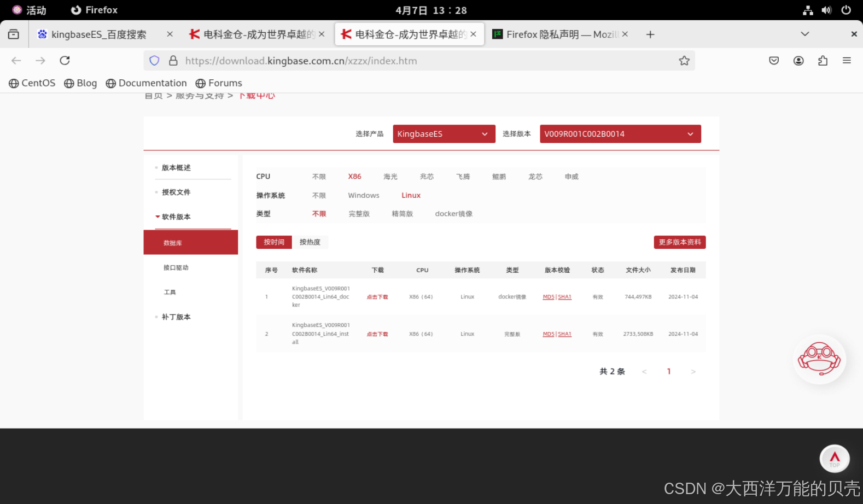Sort by popularity with 按热度 tab
Viewport: 863px width, 504px height.
[310, 242]
